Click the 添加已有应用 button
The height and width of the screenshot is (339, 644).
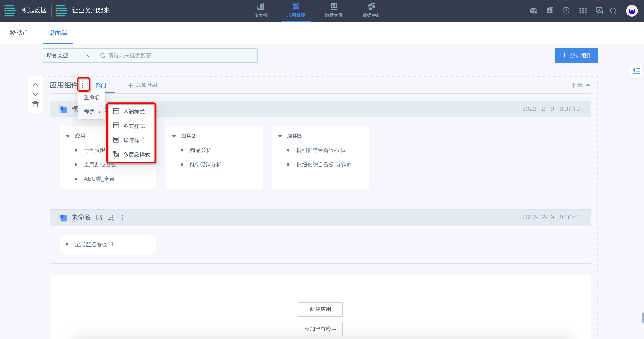320,329
